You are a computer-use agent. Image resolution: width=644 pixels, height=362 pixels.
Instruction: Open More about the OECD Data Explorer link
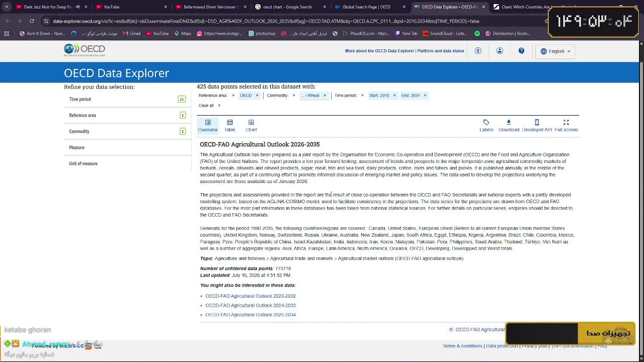tap(379, 51)
